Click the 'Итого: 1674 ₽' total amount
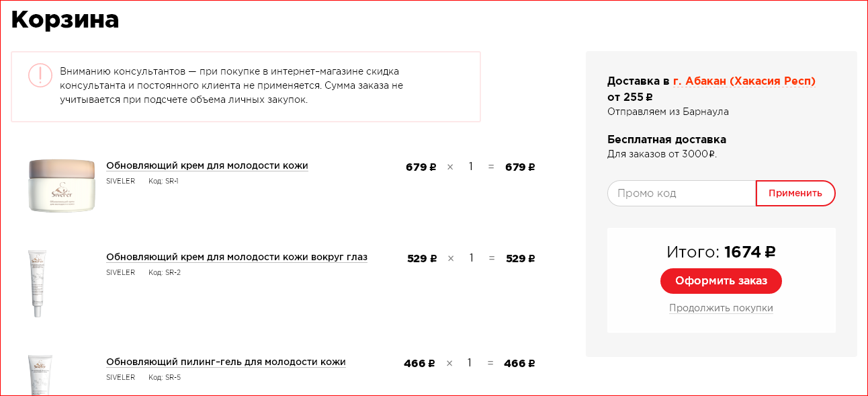Viewport: 868px width, 396px height. [x=721, y=252]
